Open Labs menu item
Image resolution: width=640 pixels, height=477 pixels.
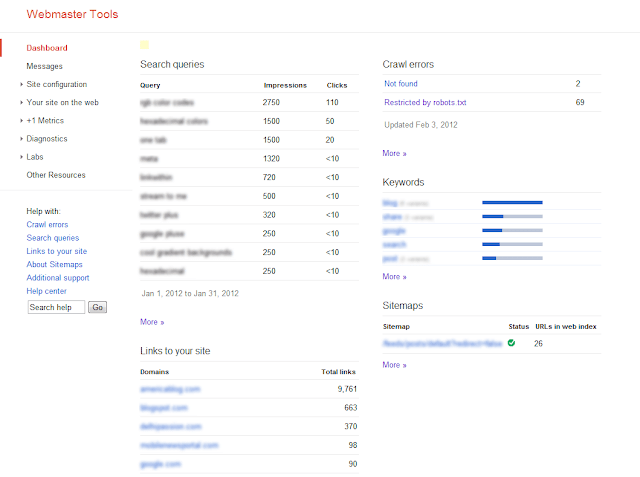[35, 157]
